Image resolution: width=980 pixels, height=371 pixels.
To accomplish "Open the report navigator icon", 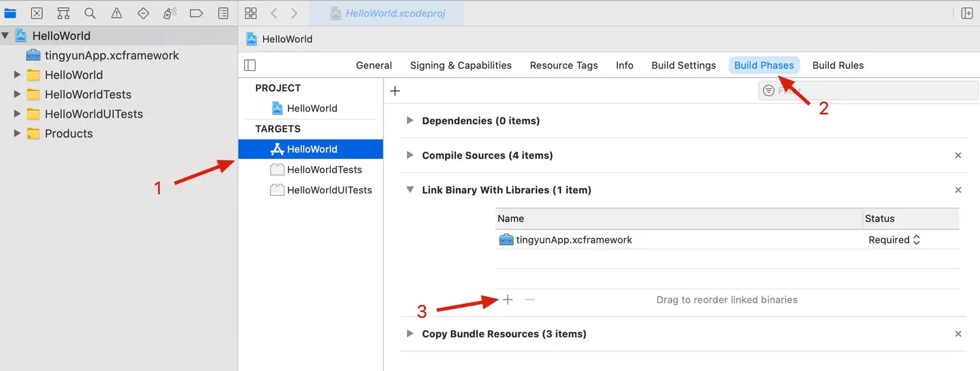I will (x=223, y=13).
